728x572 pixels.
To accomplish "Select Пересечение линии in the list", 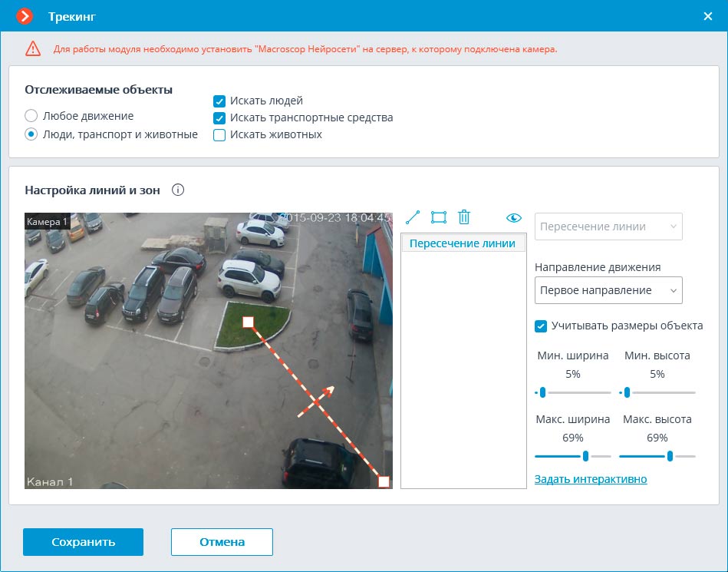I will (463, 243).
